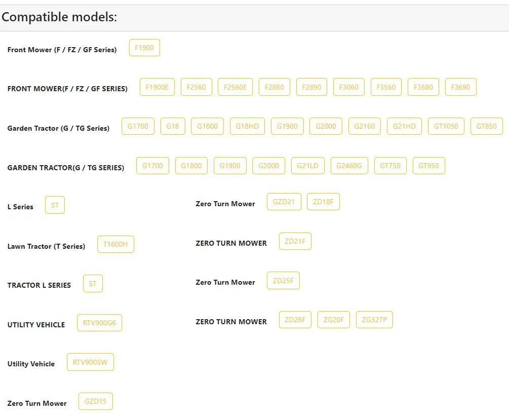Open the G2460G model tag
509x420 pixels.
click(349, 166)
